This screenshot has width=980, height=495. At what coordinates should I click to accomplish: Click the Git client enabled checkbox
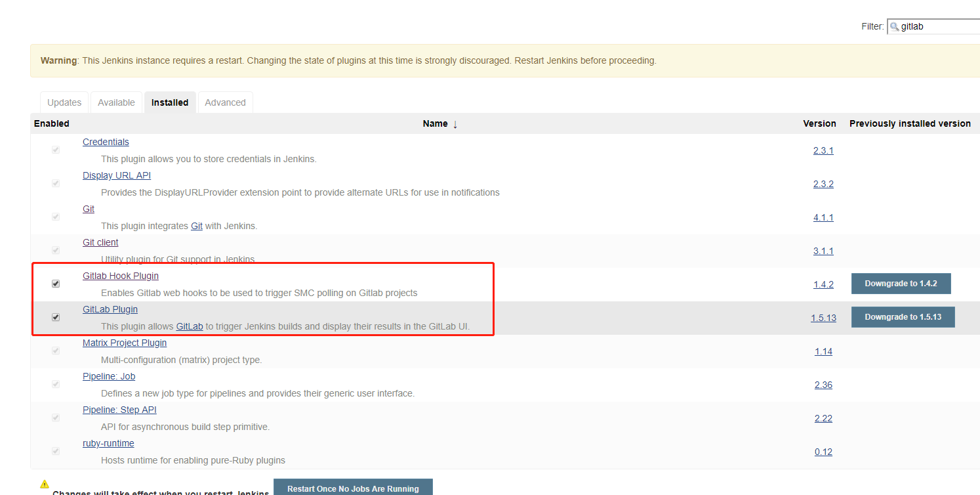56,250
